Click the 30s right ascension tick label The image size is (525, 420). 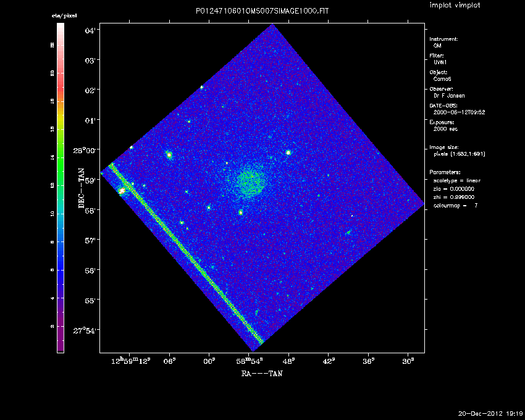coord(408,361)
